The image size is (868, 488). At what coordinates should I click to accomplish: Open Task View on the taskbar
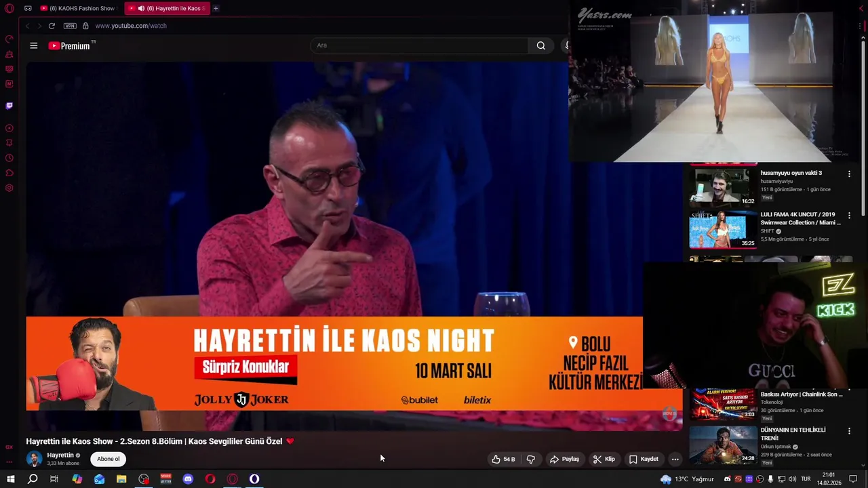54,479
